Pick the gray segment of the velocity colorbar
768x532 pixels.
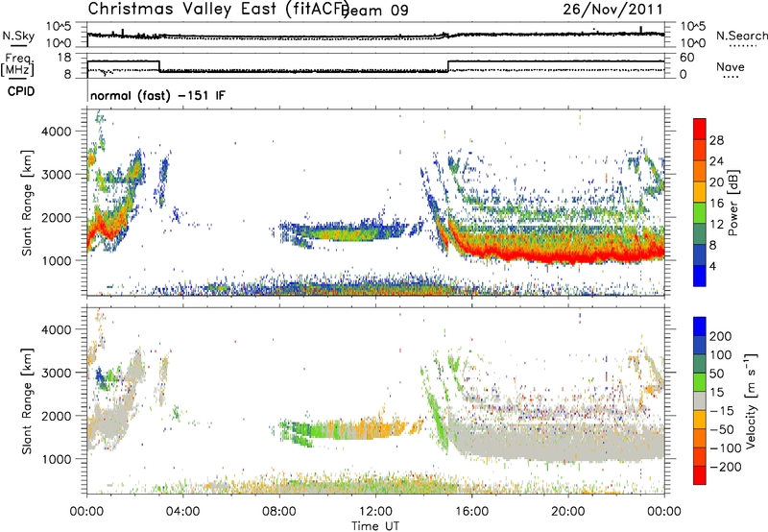(x=700, y=400)
